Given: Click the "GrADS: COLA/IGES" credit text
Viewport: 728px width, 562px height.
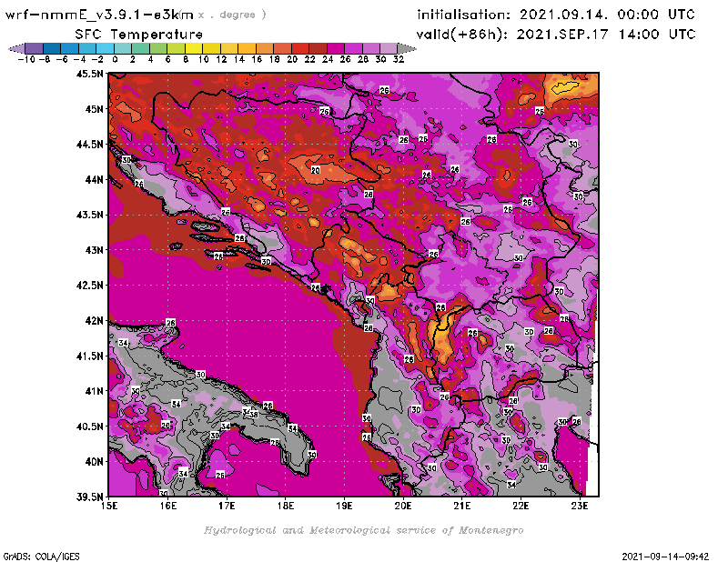Looking at the screenshot, I should (41, 557).
